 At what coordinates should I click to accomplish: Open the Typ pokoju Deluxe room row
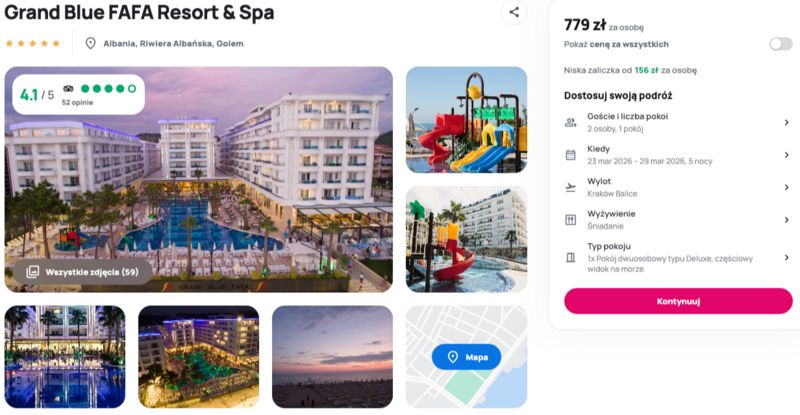click(x=678, y=257)
